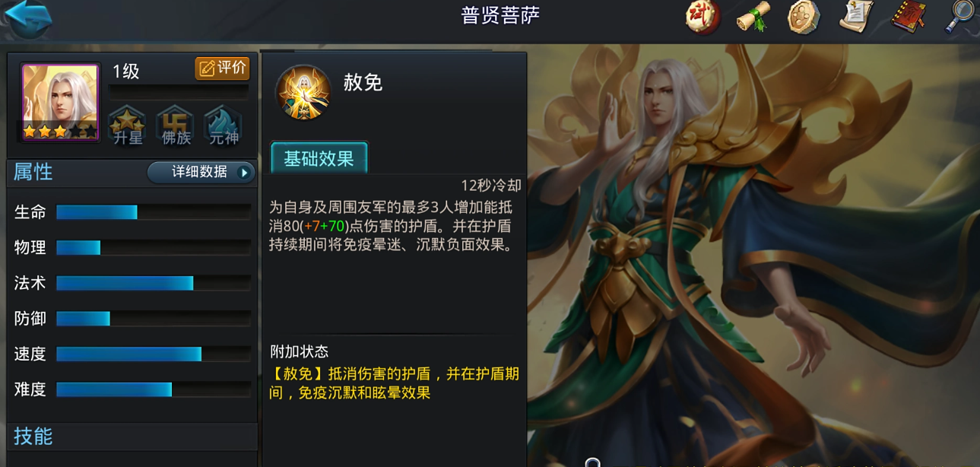Click the 法术 stat bar
Image resolution: width=980 pixels, height=467 pixels.
tap(154, 284)
